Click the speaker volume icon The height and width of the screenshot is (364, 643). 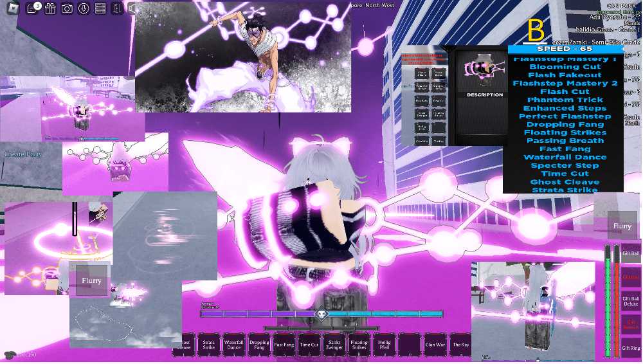132,8
